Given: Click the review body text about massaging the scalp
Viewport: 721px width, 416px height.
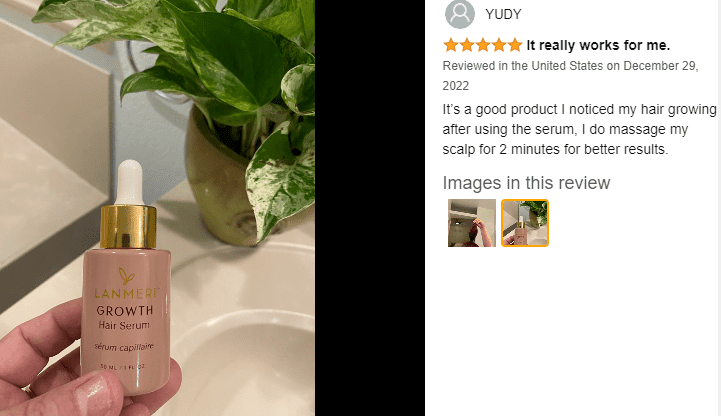Looking at the screenshot, I should coord(579,129).
